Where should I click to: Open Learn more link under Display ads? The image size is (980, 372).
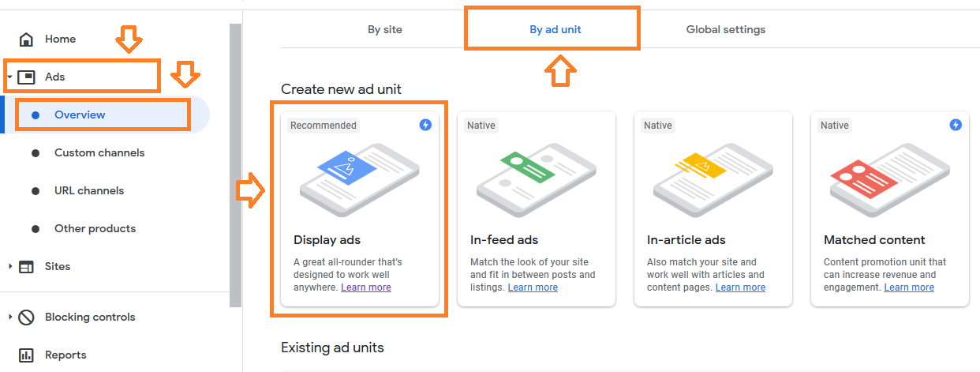pos(366,287)
